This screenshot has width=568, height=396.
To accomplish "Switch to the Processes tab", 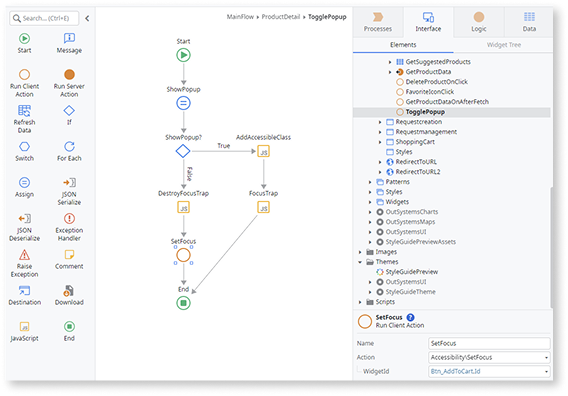I will coord(378,22).
